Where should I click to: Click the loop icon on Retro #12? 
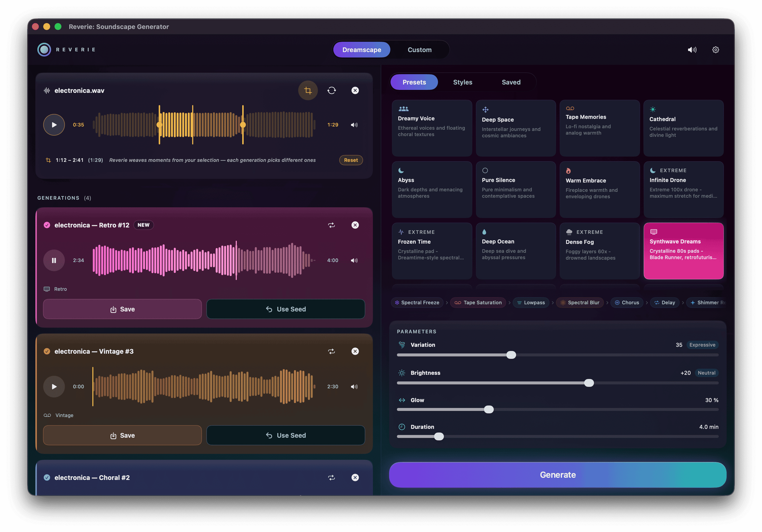pos(331,225)
